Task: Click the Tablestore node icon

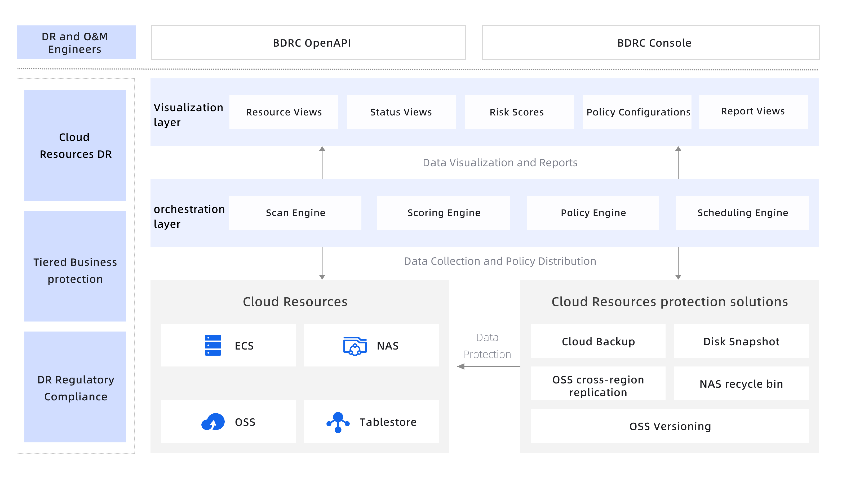Action: click(x=338, y=422)
